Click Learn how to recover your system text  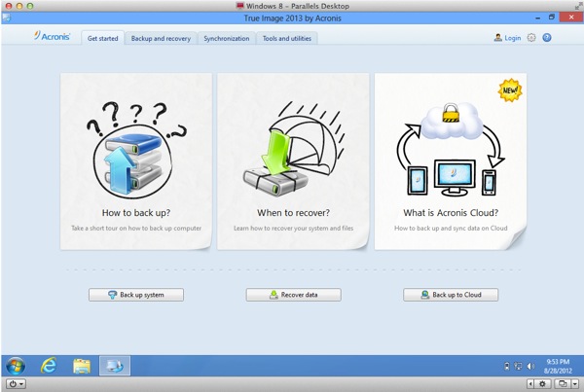tap(294, 229)
